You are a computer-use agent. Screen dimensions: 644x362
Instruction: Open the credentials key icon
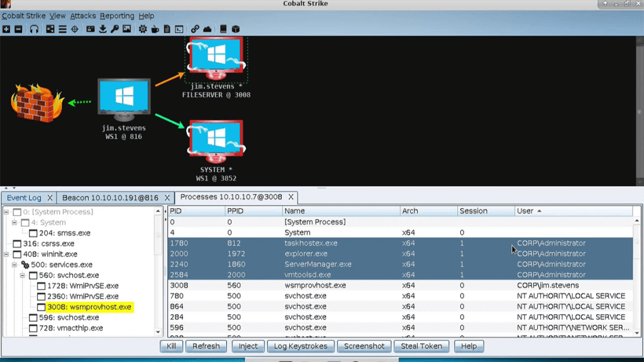click(x=114, y=29)
